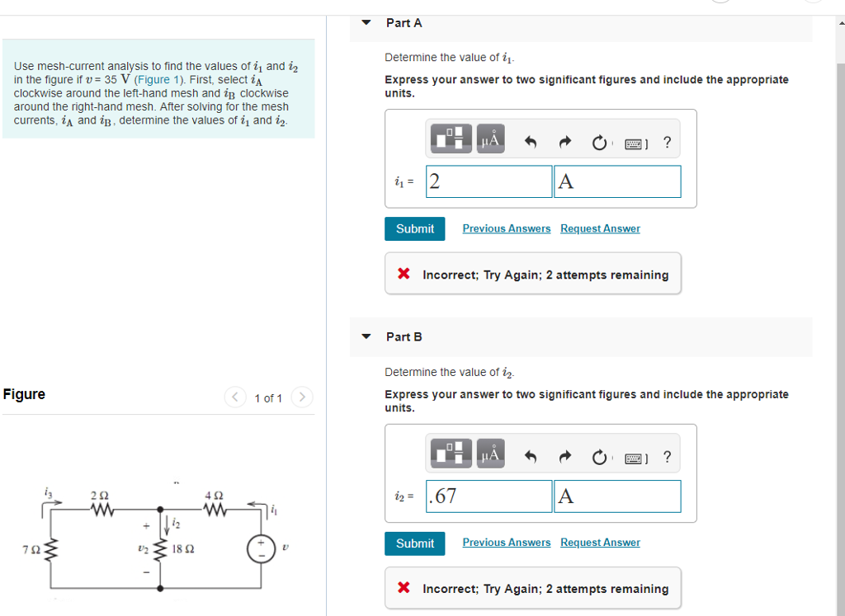Open Previous Answers for Part A

coord(506,228)
